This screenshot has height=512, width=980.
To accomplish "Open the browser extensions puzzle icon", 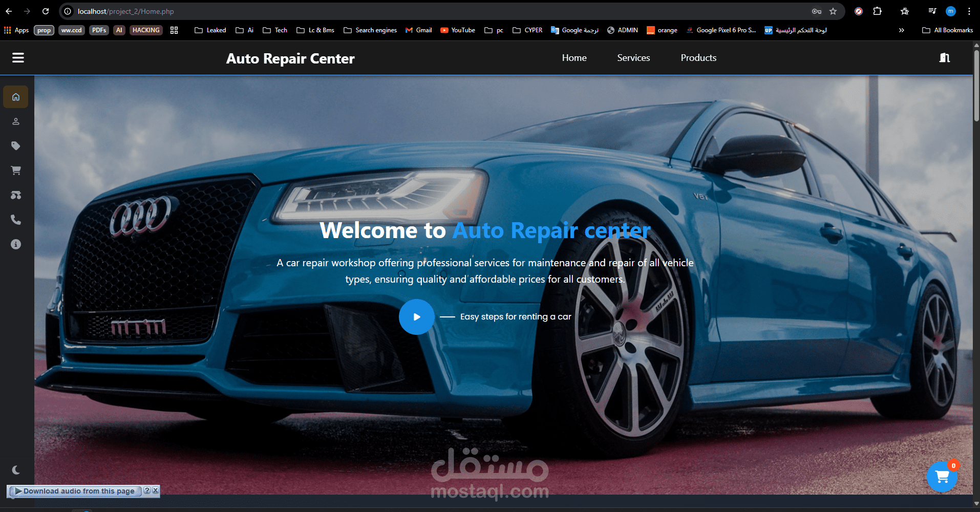I will pos(877,11).
